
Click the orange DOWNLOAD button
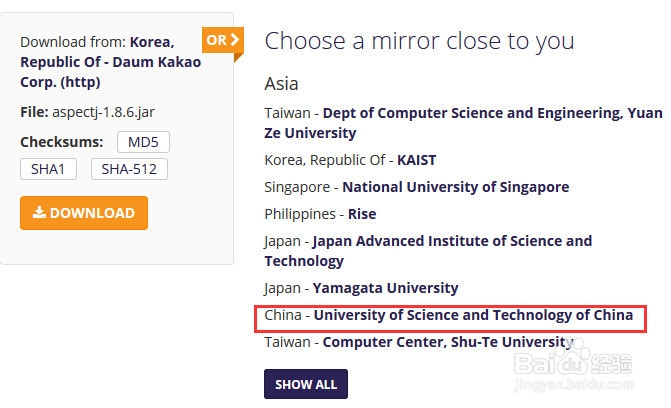tap(84, 213)
